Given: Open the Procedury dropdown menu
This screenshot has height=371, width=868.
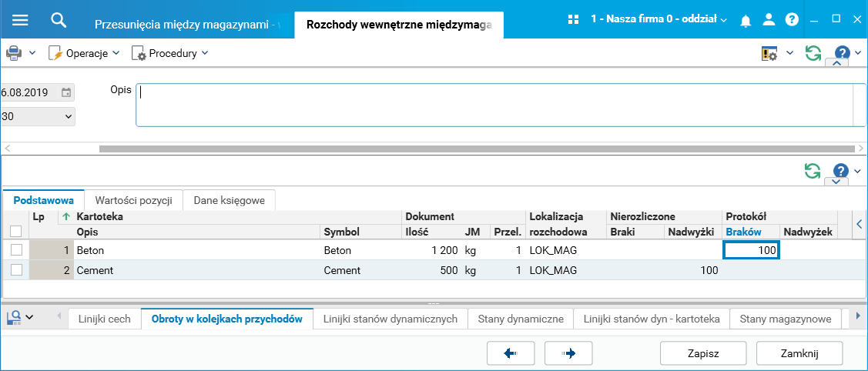Looking at the screenshot, I should pyautogui.click(x=170, y=53).
